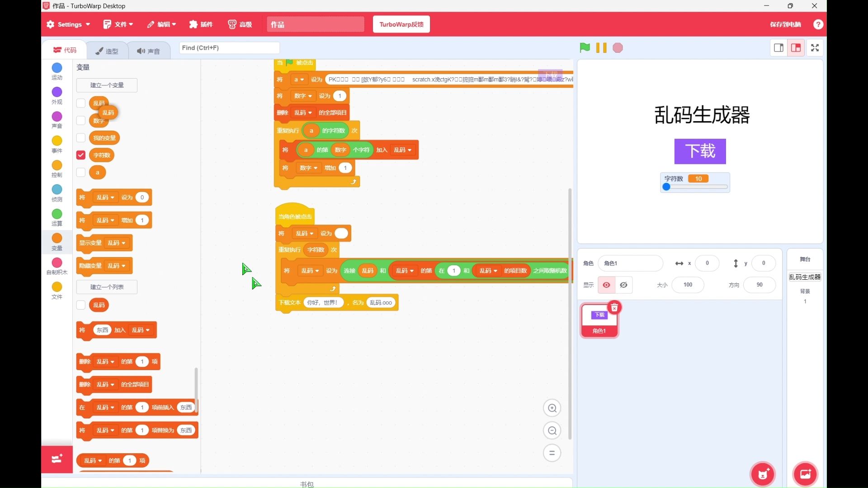Switch to the 代码 (Code) tab
Viewport: 868px width, 488px height.
coord(65,50)
